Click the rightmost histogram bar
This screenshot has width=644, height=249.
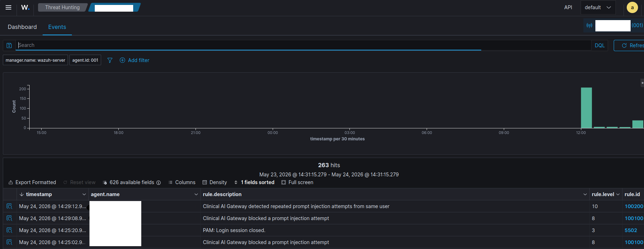[x=638, y=124]
